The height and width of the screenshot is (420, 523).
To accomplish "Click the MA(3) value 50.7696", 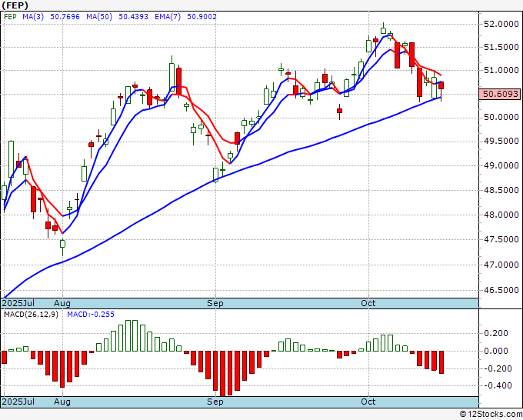I will 65,16.
